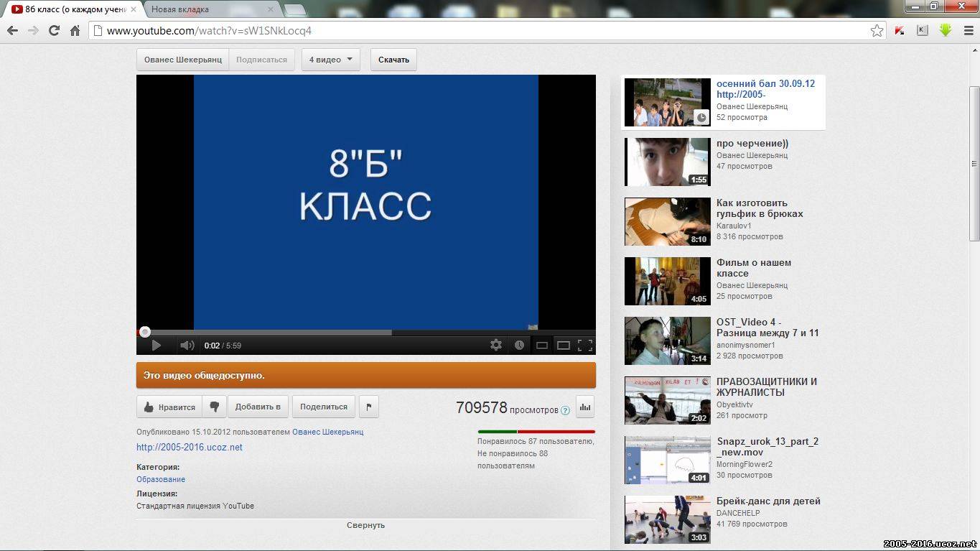This screenshot has height=551, width=980.
Task: Expand the '4 видео' dropdown
Action: click(x=330, y=60)
